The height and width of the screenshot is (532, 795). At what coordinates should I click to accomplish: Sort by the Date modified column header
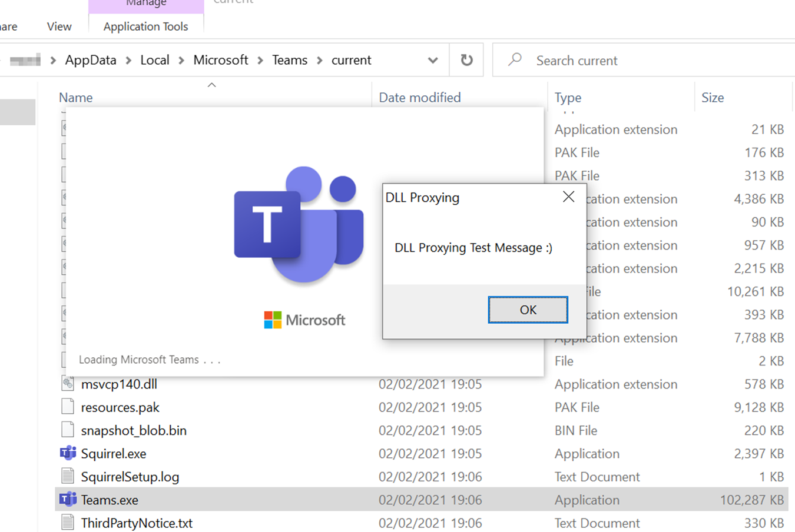tap(420, 98)
